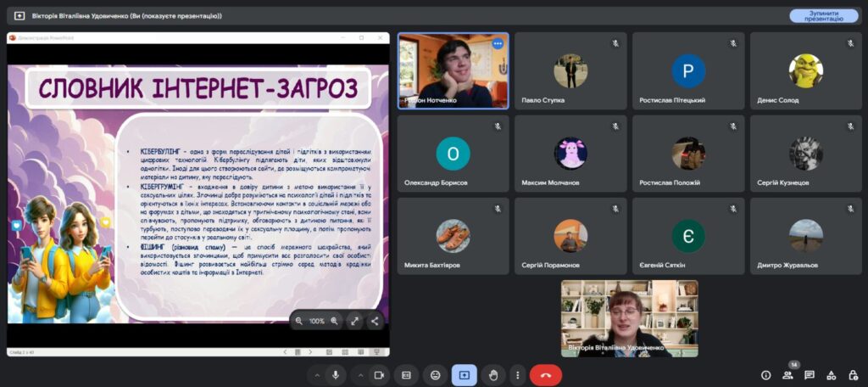Click the highlighted present screen icon
The height and width of the screenshot is (387, 868).
[465, 374]
